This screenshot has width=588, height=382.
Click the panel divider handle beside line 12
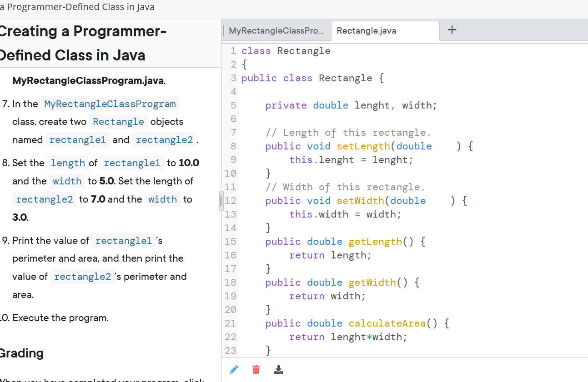click(x=221, y=200)
